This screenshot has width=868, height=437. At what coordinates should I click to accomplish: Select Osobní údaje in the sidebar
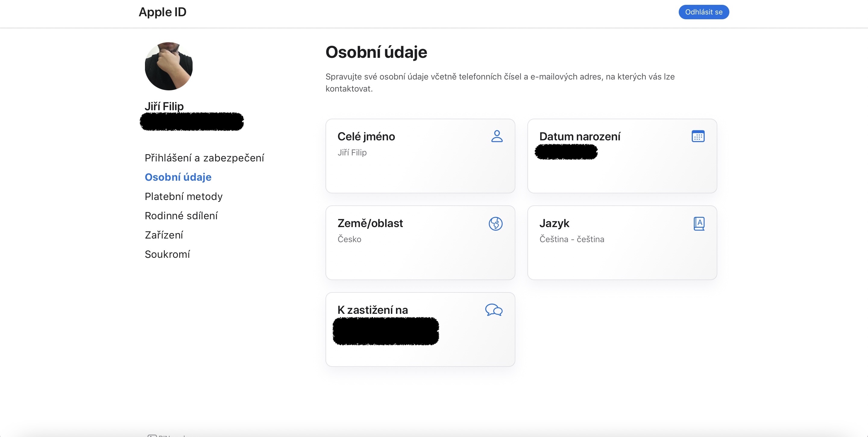(178, 177)
